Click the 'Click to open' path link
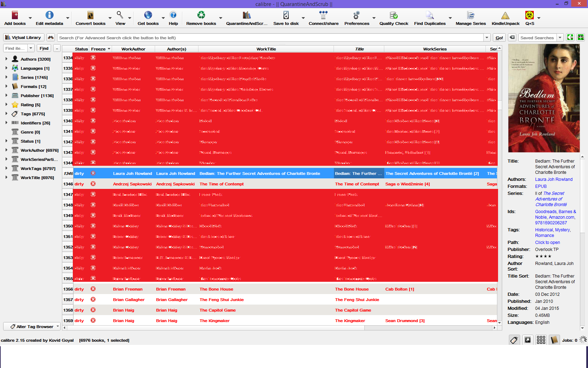588x368 pixels. point(547,243)
